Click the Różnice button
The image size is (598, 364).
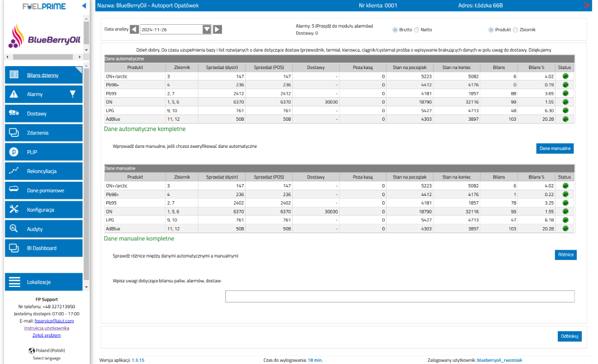566,255
